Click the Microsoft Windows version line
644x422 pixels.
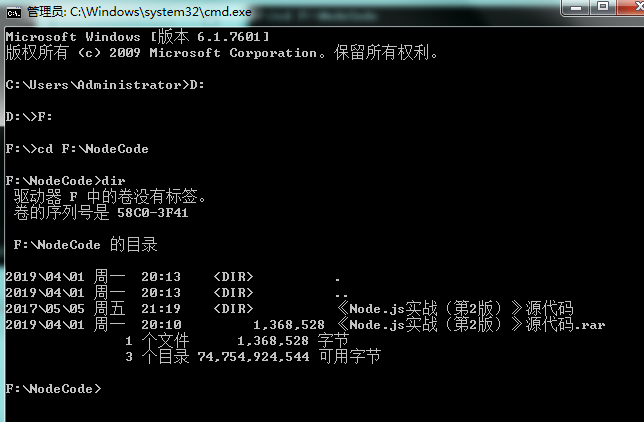pos(138,37)
